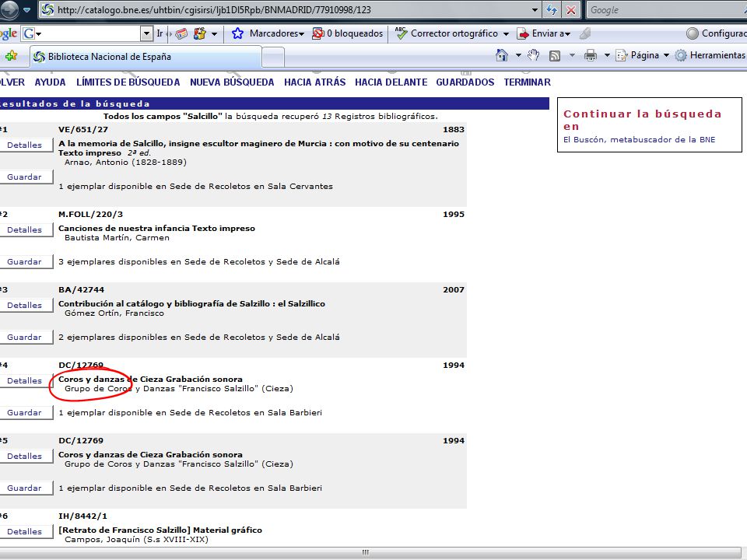The image size is (747, 560).
Task: Click the Home page icon
Action: 502,55
